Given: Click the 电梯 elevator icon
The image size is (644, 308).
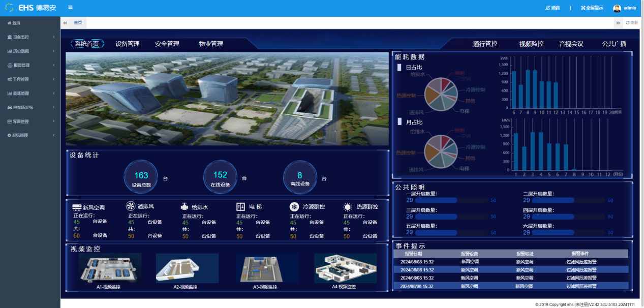Looking at the screenshot, I should pos(241,207).
